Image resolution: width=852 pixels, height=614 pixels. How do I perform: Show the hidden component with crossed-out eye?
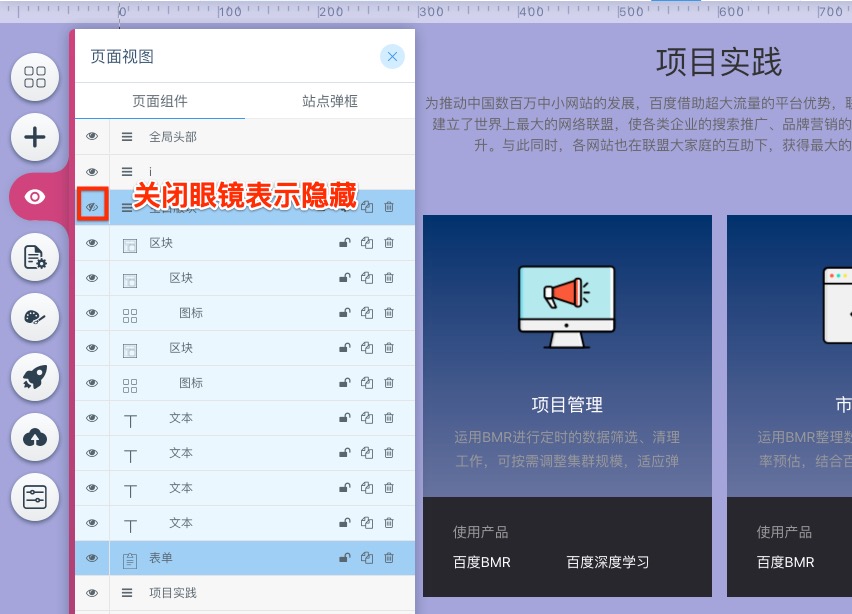pyautogui.click(x=92, y=207)
